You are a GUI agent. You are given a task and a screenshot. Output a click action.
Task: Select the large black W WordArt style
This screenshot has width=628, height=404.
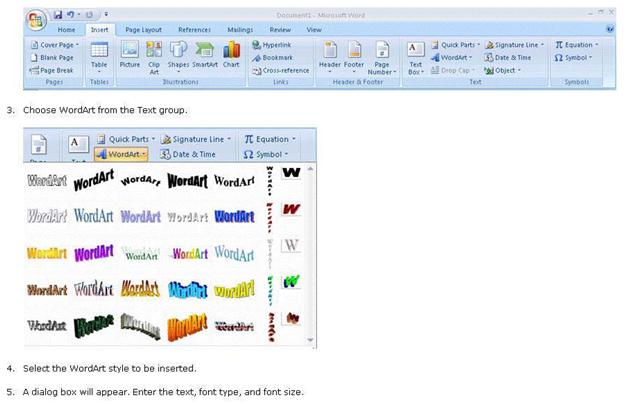click(291, 173)
